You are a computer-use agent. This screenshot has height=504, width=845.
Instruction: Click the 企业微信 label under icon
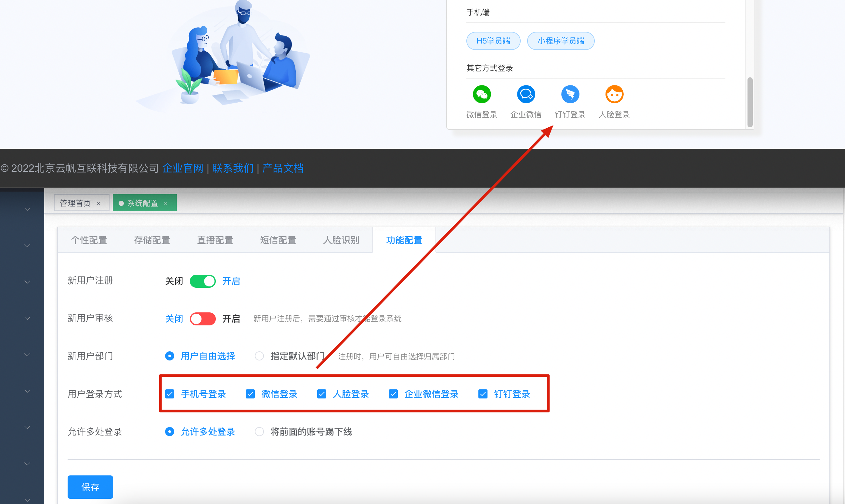[526, 115]
